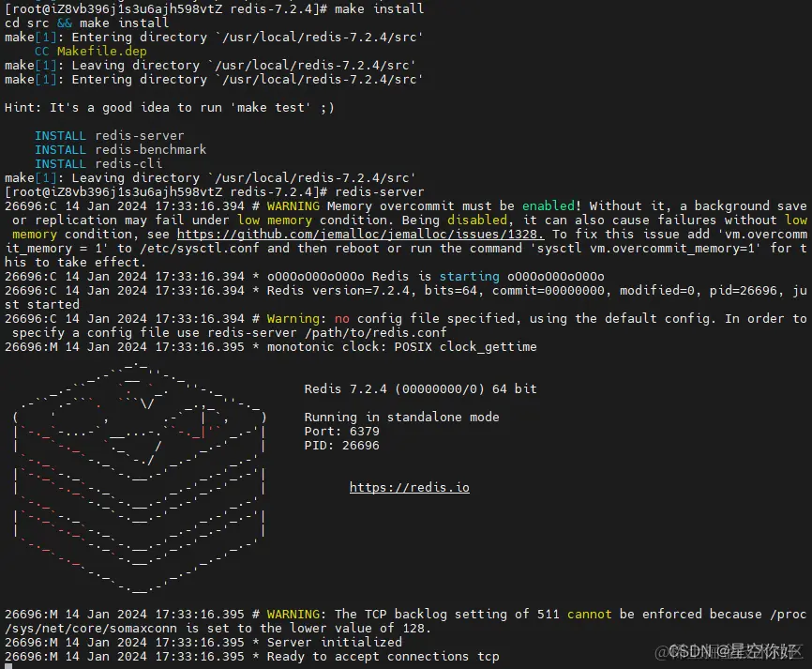The image size is (812, 669).
Task: Click the 'make test' hint text
Action: pyautogui.click(x=274, y=107)
